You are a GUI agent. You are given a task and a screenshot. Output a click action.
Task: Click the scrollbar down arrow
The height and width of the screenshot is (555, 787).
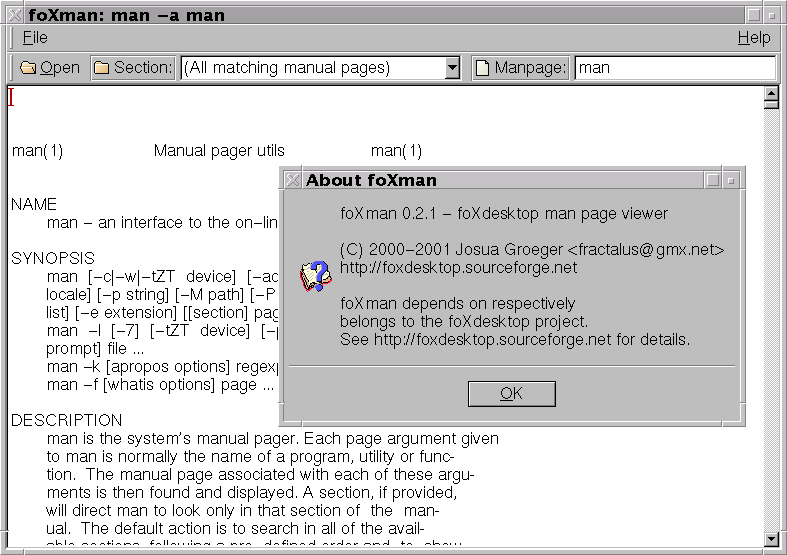771,539
